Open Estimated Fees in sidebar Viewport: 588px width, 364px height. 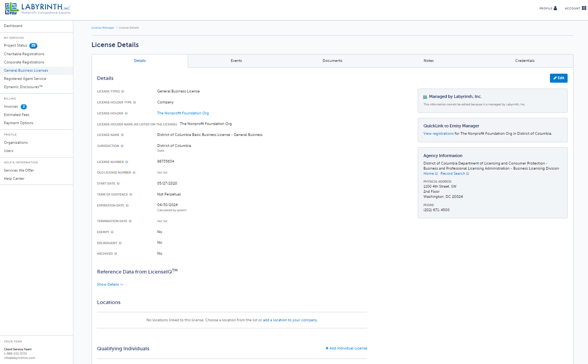pyautogui.click(x=17, y=115)
